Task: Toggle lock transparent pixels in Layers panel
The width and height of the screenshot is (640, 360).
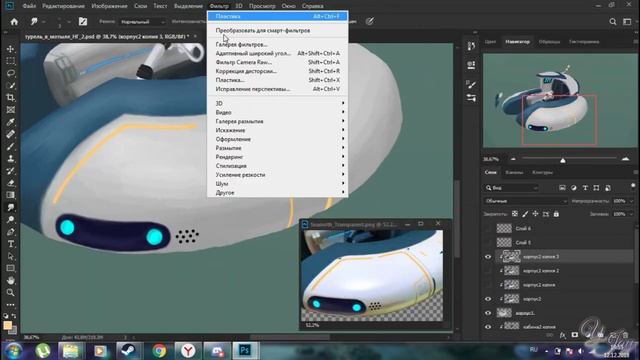Action: [515, 214]
